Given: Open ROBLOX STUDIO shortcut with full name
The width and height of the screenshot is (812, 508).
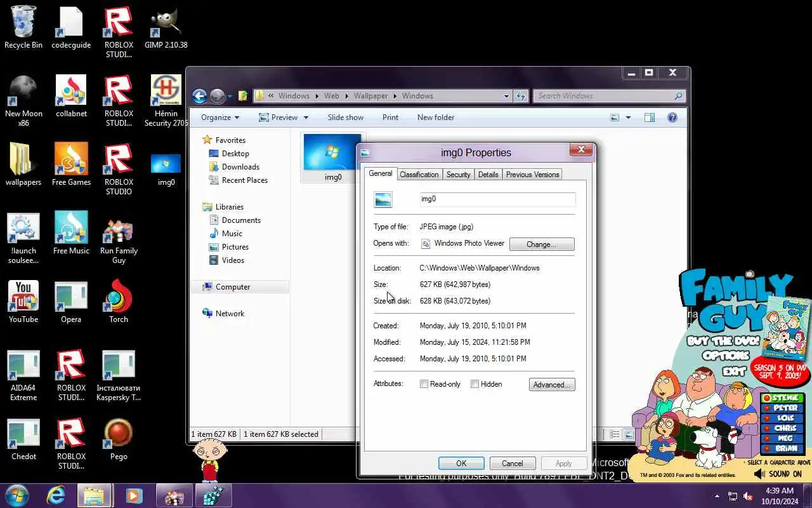Looking at the screenshot, I should (119, 170).
